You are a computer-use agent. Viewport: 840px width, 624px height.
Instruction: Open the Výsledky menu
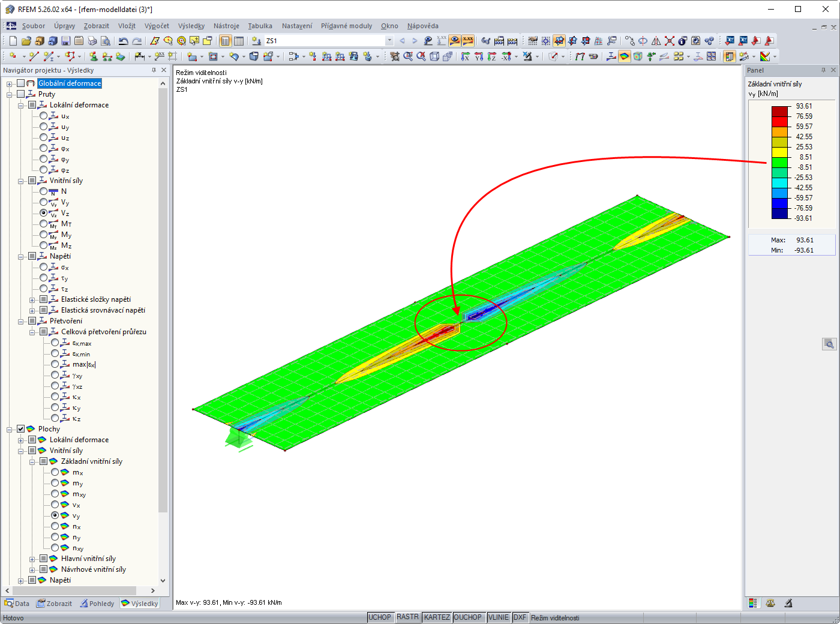point(191,26)
